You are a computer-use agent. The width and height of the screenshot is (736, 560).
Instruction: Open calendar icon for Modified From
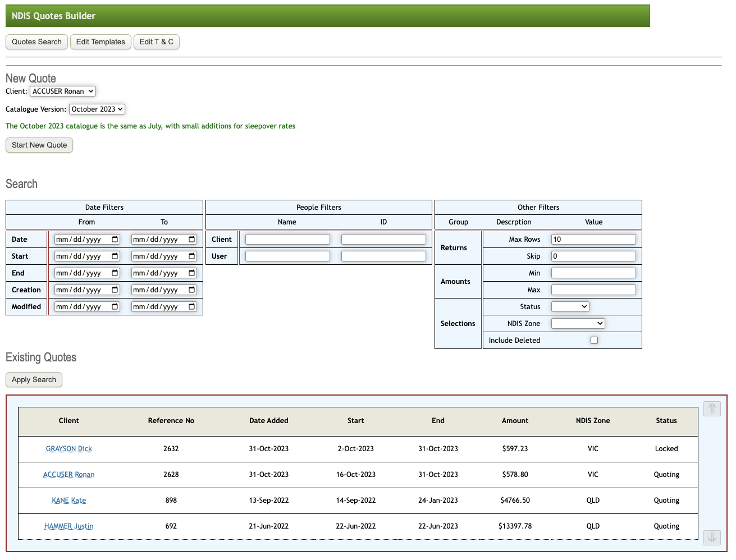coord(115,307)
